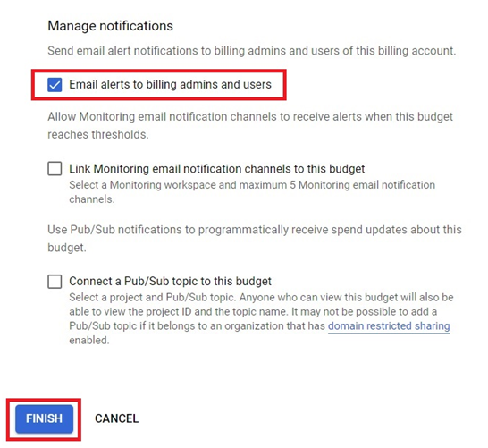
Task: Click the 'Use Pub/Sub notifications to programmatically' paragraph
Action: pos(255,239)
